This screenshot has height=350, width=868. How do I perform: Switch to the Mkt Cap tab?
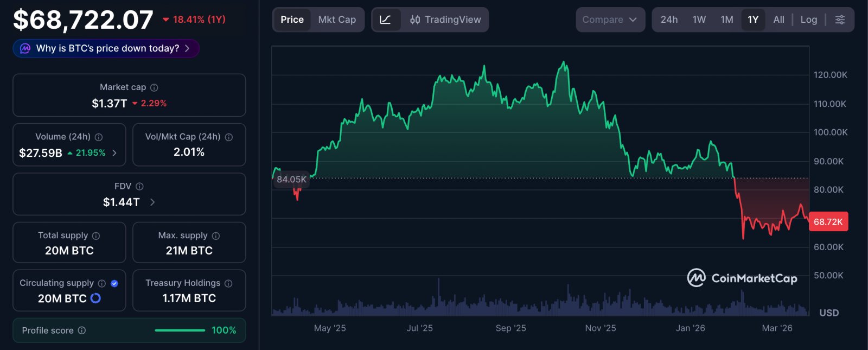[x=337, y=19]
